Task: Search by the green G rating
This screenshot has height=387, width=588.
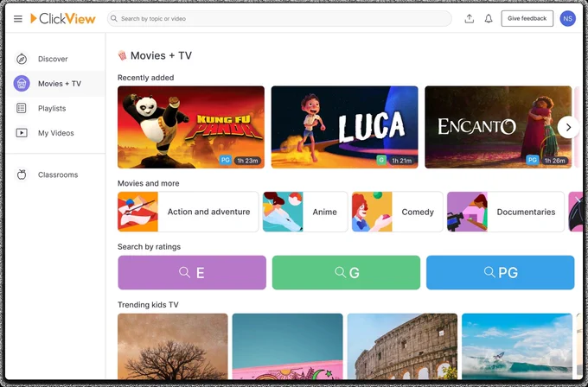Action: [x=346, y=272]
